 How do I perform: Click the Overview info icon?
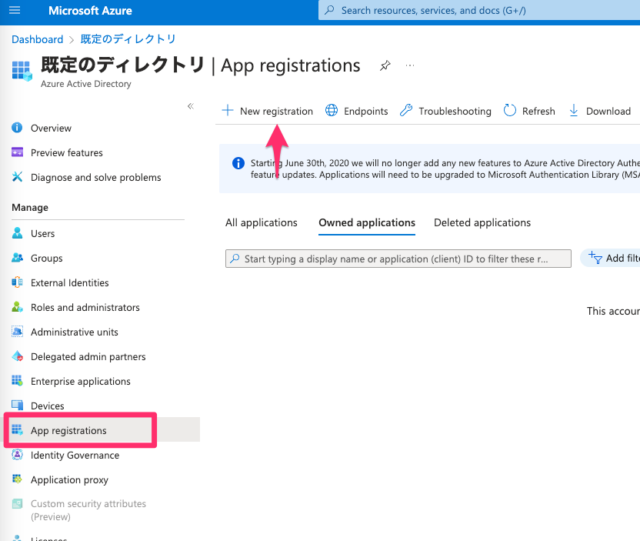17,128
